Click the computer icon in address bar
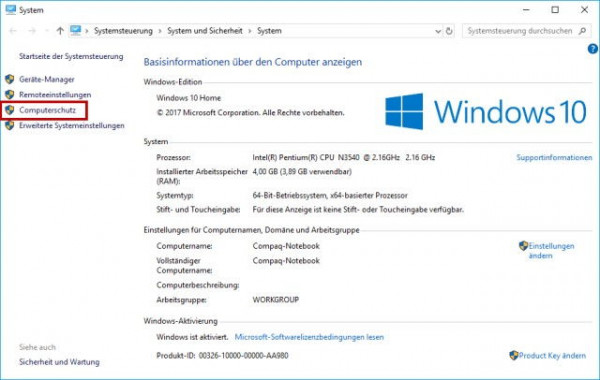This screenshot has height=380, width=600. pyautogui.click(x=75, y=30)
